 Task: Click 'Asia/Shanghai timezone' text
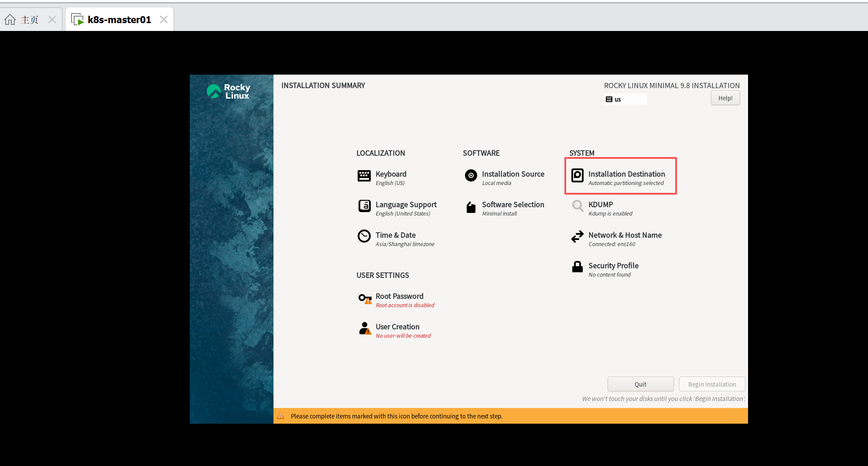coord(405,244)
